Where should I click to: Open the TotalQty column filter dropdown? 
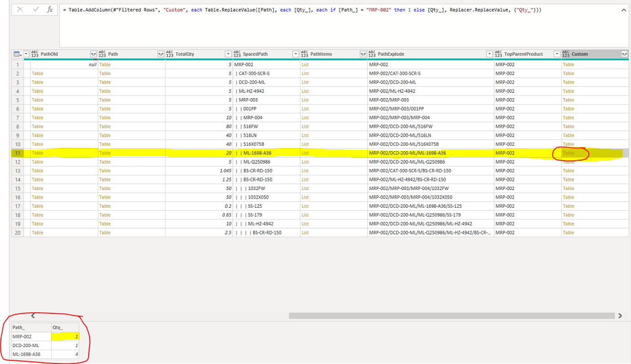228,54
